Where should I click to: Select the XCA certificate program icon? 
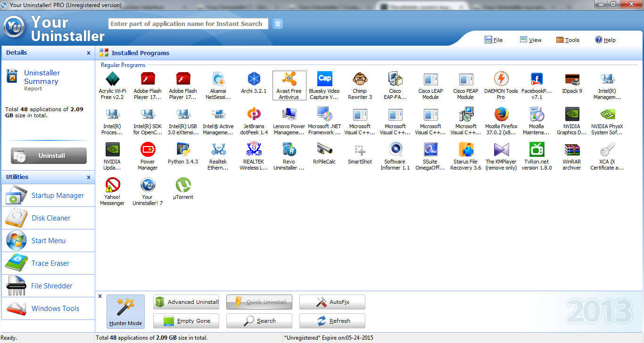tap(607, 149)
